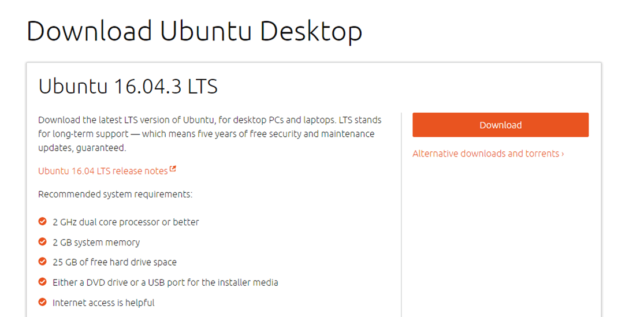Open Alternative downloads and torrents link
Image resolution: width=644 pixels, height=317 pixels.
coord(485,154)
